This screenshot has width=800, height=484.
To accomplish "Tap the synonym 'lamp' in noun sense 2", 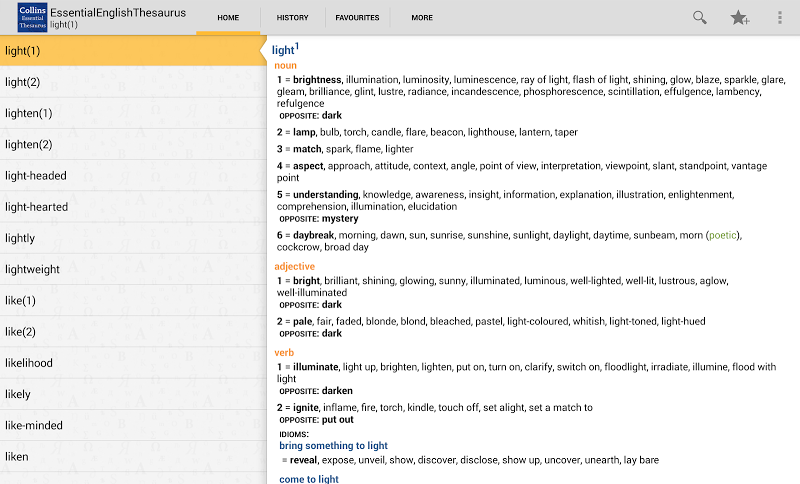I will [x=304, y=132].
